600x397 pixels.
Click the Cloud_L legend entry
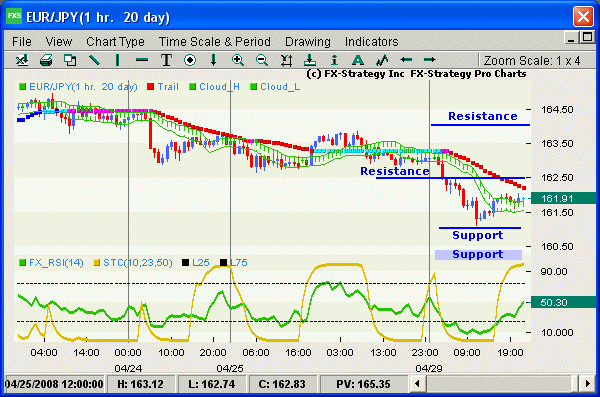[275, 87]
